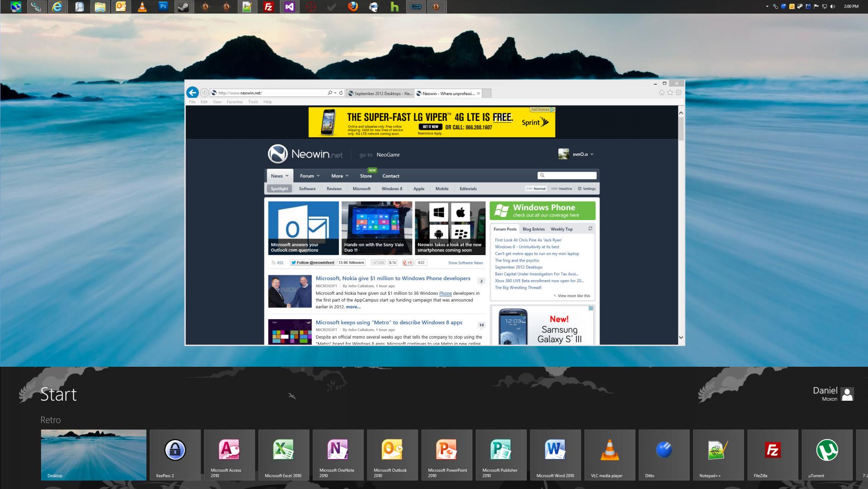Open the KeePass 2 tile
868x489 pixels.
[175, 455]
